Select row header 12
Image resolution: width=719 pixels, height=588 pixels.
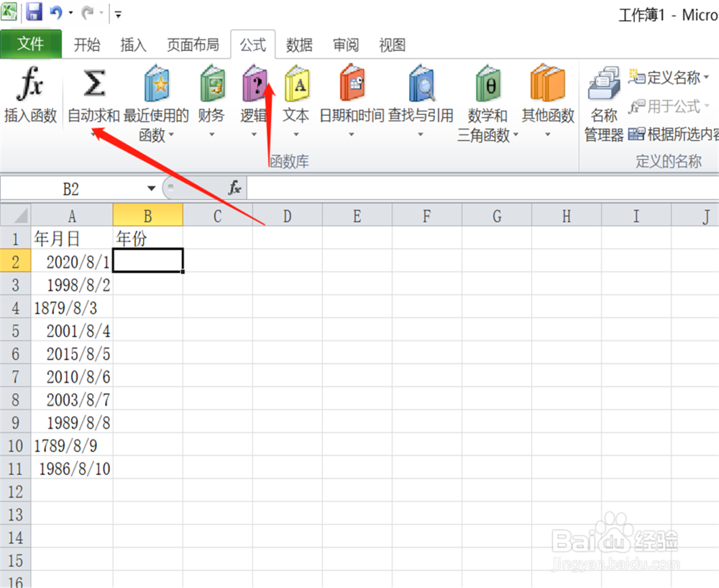16,491
